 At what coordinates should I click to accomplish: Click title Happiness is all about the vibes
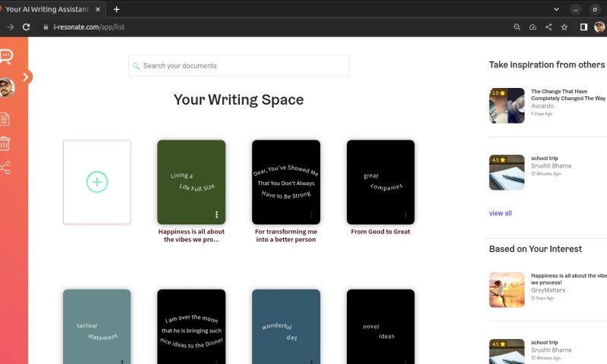coord(191,235)
